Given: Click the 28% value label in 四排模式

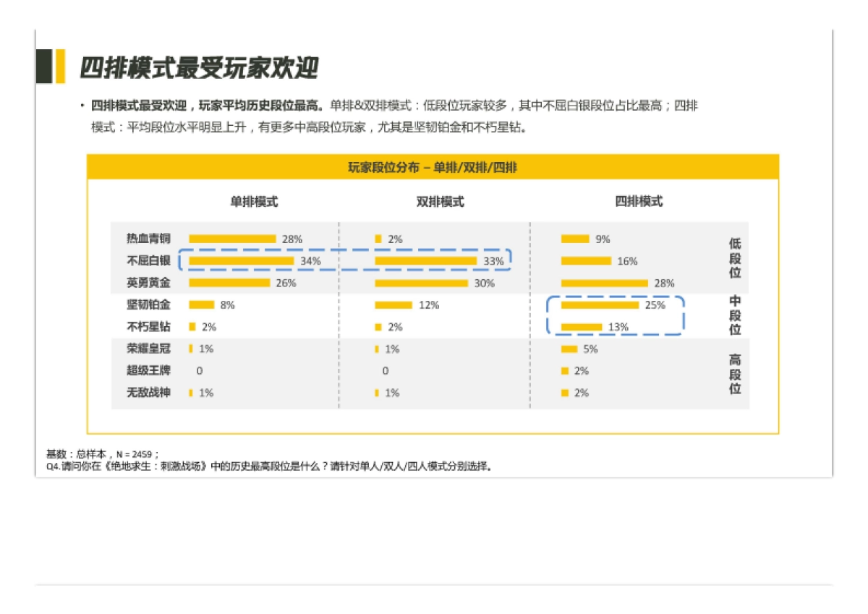Looking at the screenshot, I should [x=664, y=283].
